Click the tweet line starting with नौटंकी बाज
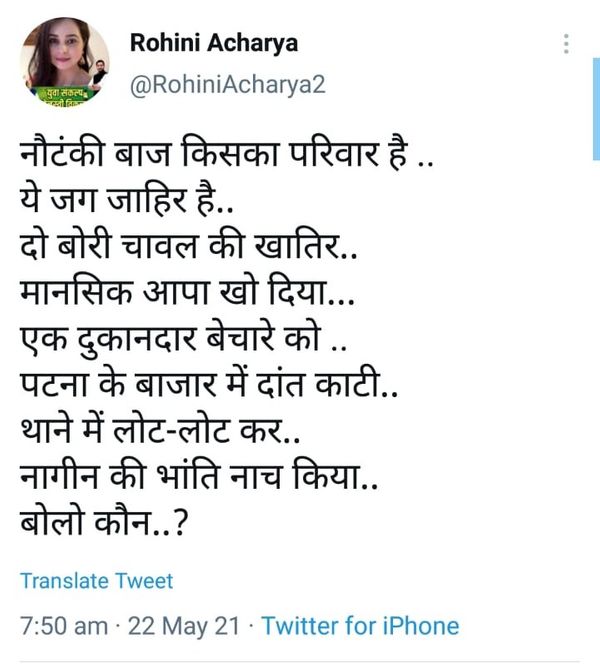This screenshot has width=600, height=671. tap(227, 153)
